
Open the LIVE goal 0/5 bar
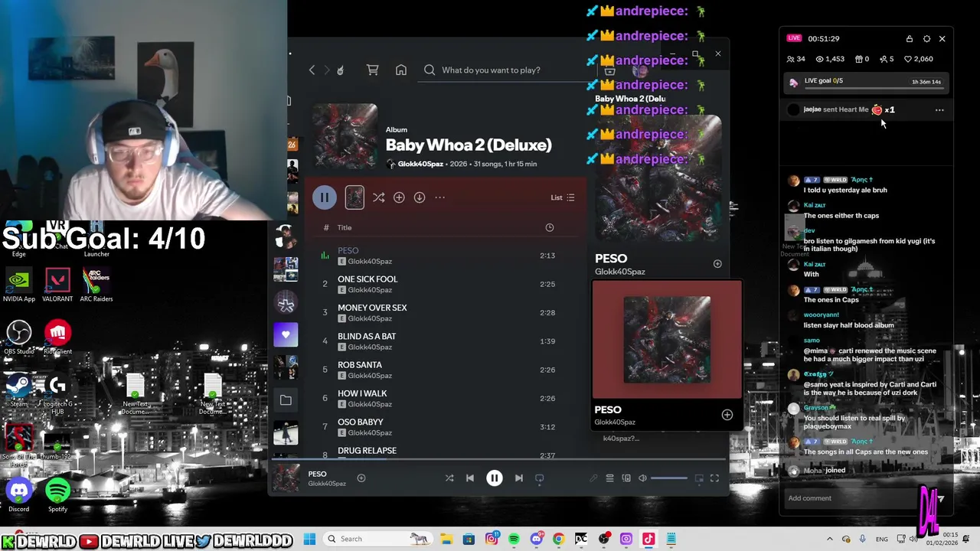point(866,82)
